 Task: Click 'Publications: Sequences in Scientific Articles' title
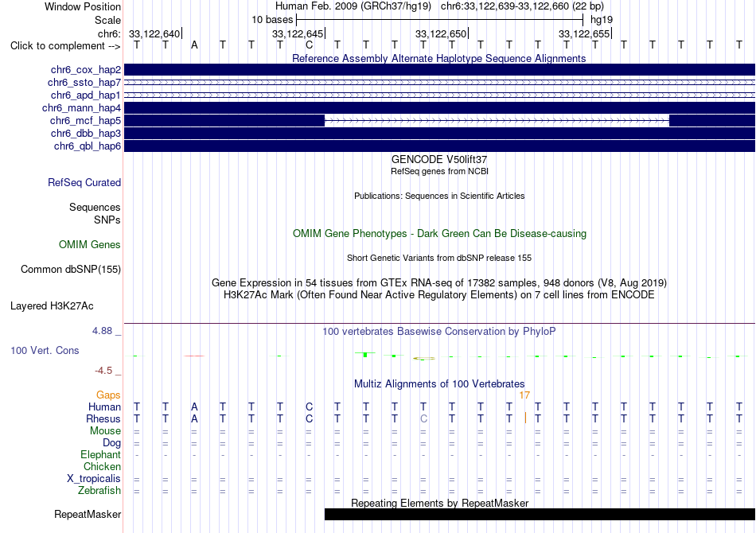(439, 196)
